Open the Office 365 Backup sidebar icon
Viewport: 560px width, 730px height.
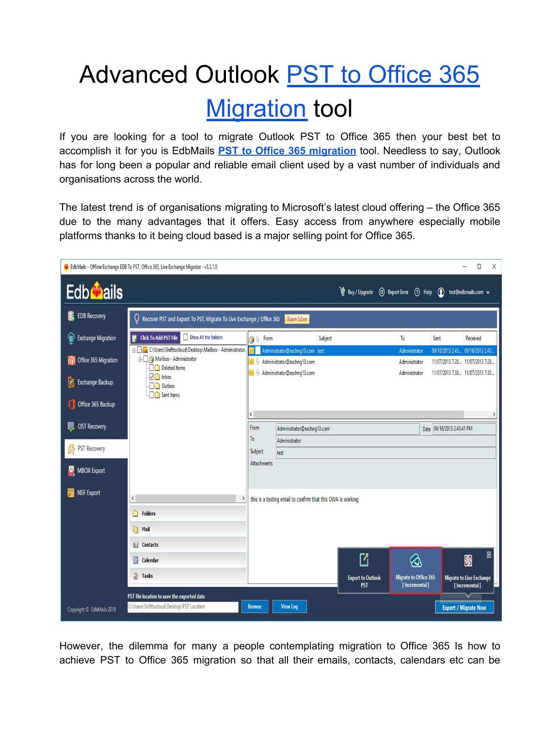pos(71,404)
